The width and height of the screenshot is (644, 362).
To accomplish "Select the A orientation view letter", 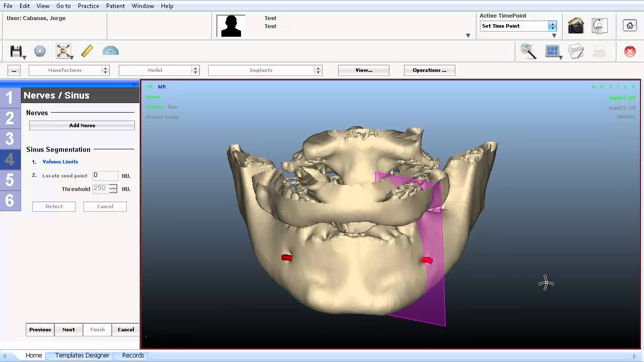I will pyautogui.click(x=593, y=87).
